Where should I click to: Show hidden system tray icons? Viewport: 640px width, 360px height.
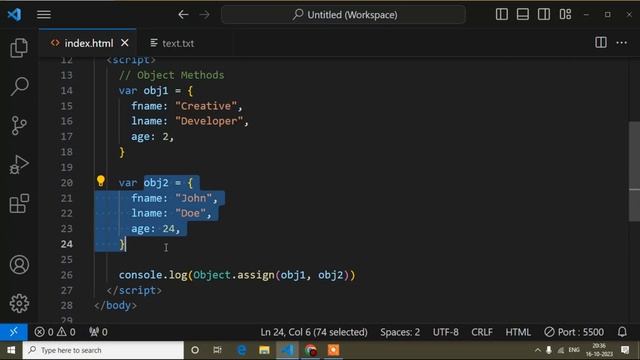[538, 350]
